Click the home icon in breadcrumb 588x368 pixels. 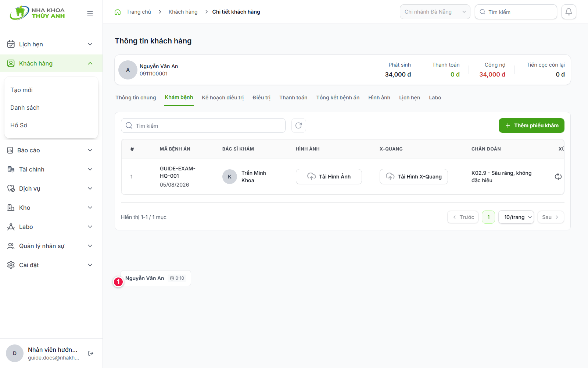click(118, 12)
